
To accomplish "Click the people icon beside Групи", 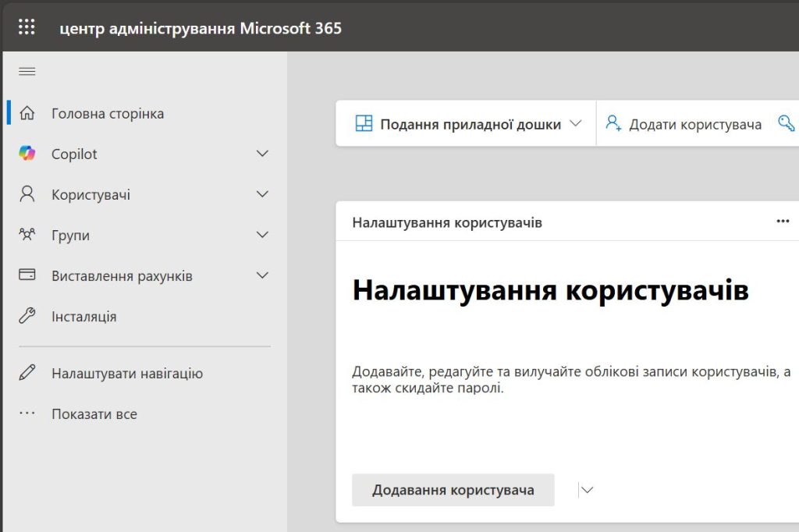I will click(27, 234).
